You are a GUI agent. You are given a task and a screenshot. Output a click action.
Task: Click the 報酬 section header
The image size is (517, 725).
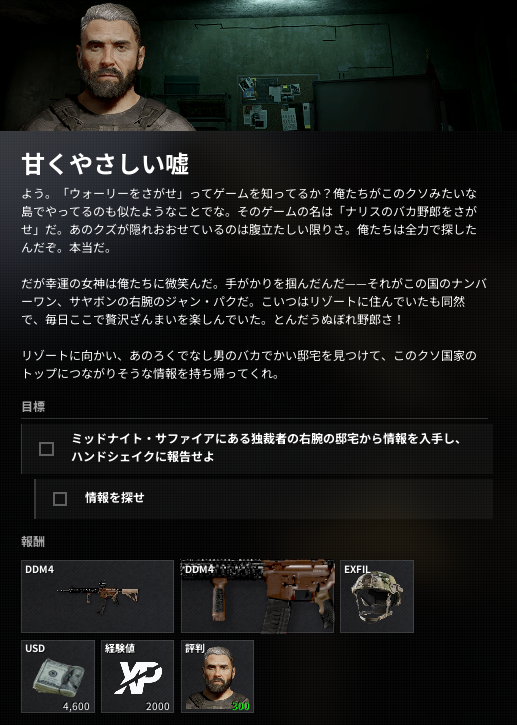click(x=33, y=541)
